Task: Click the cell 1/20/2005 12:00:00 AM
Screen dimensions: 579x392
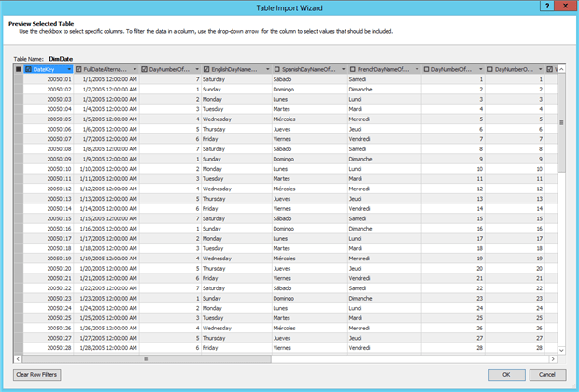Action: [106, 269]
